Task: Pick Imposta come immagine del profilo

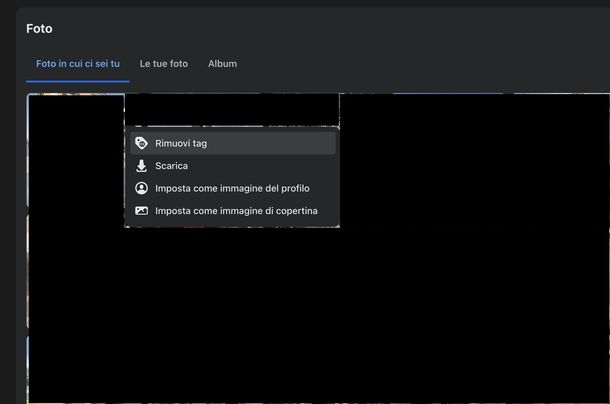Action: [231, 188]
